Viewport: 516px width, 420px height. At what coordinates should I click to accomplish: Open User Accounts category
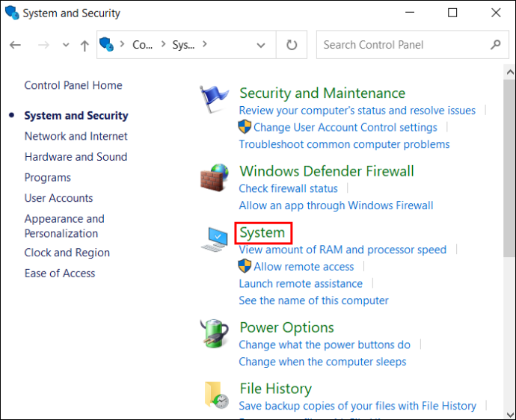point(58,198)
